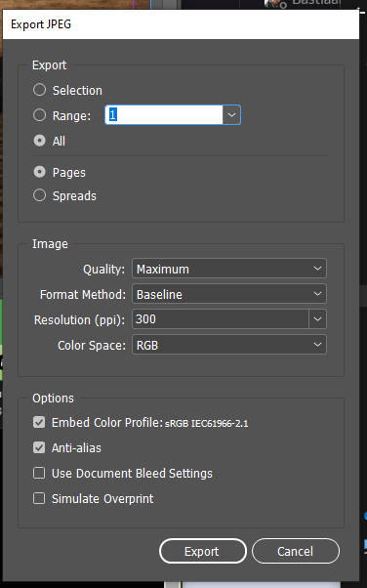The height and width of the screenshot is (588, 367).
Task: Open the Resolution preset arrow
Action: [x=317, y=319]
